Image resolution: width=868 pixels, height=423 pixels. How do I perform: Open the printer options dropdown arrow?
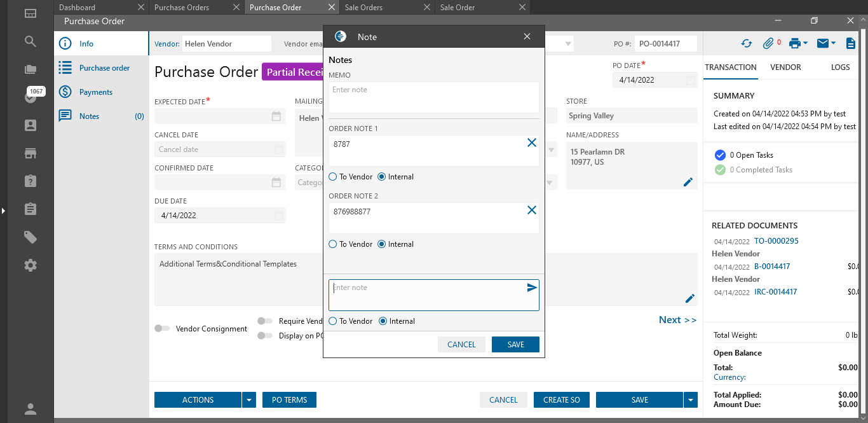click(x=805, y=43)
